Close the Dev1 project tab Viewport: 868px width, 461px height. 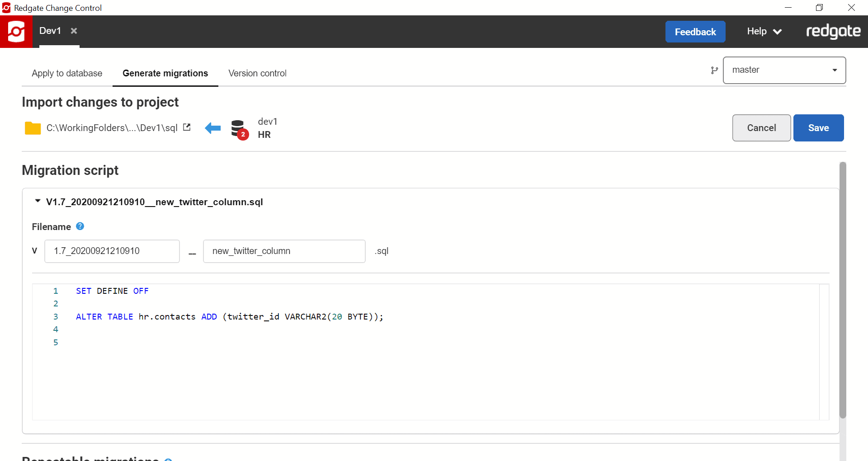74,31
